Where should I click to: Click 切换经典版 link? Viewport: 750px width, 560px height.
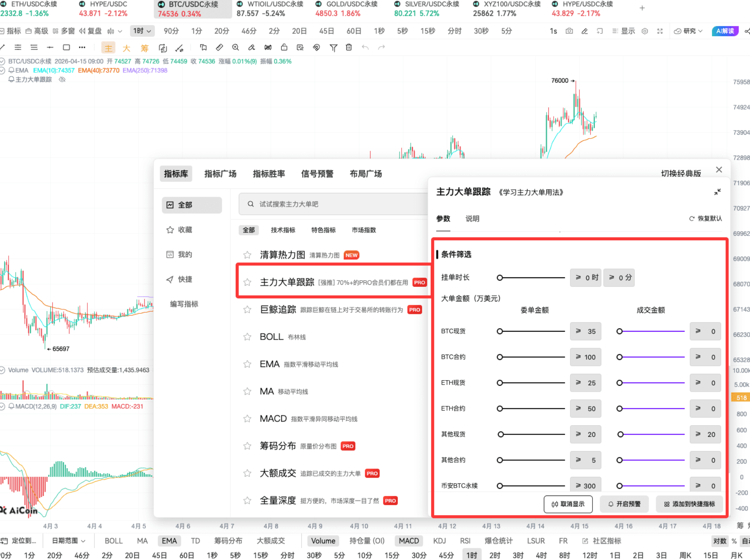tap(681, 173)
